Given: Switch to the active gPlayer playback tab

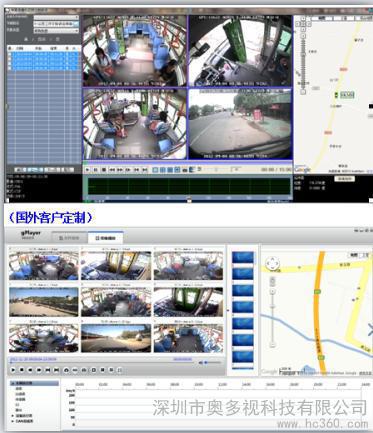Looking at the screenshot, I should pyautogui.click(x=106, y=238).
